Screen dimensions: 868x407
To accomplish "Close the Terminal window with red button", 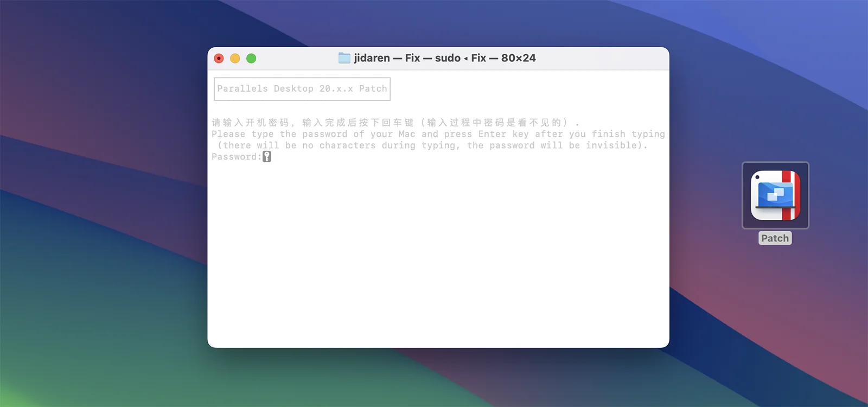I will 219,58.
